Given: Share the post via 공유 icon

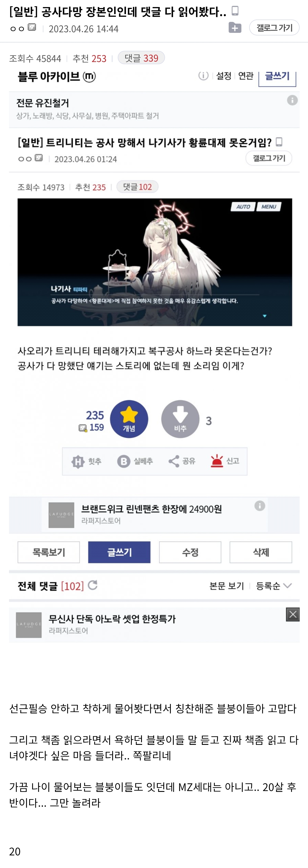Looking at the screenshot, I should point(173,461).
